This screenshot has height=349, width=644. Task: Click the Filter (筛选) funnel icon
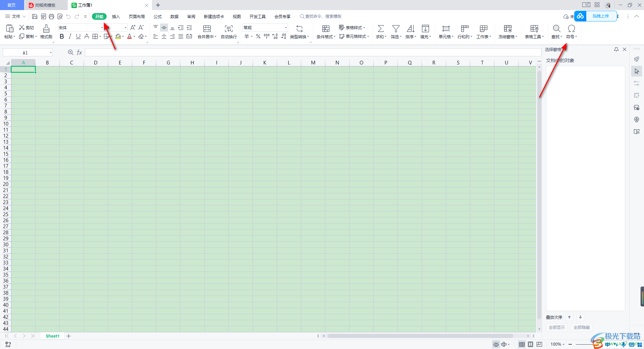click(396, 29)
